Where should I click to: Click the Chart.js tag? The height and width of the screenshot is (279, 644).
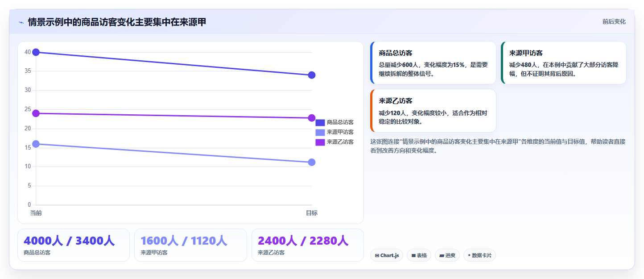(x=387, y=255)
